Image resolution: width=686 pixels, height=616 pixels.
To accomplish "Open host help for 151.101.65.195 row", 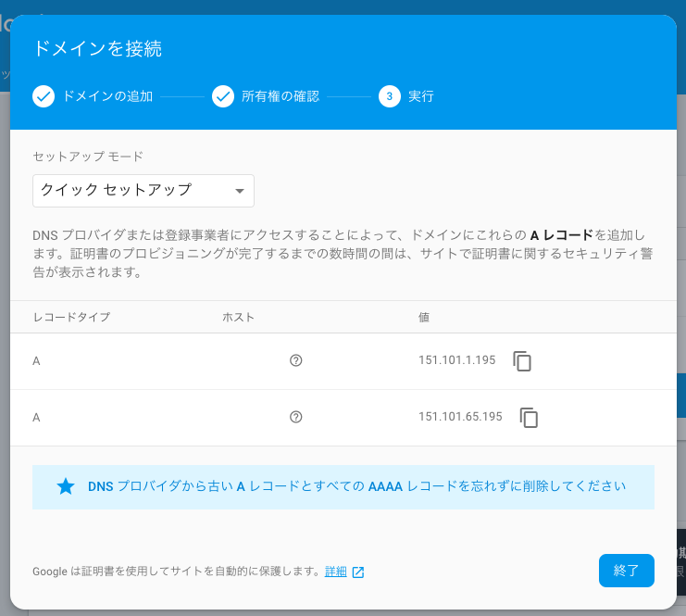I will (x=296, y=417).
